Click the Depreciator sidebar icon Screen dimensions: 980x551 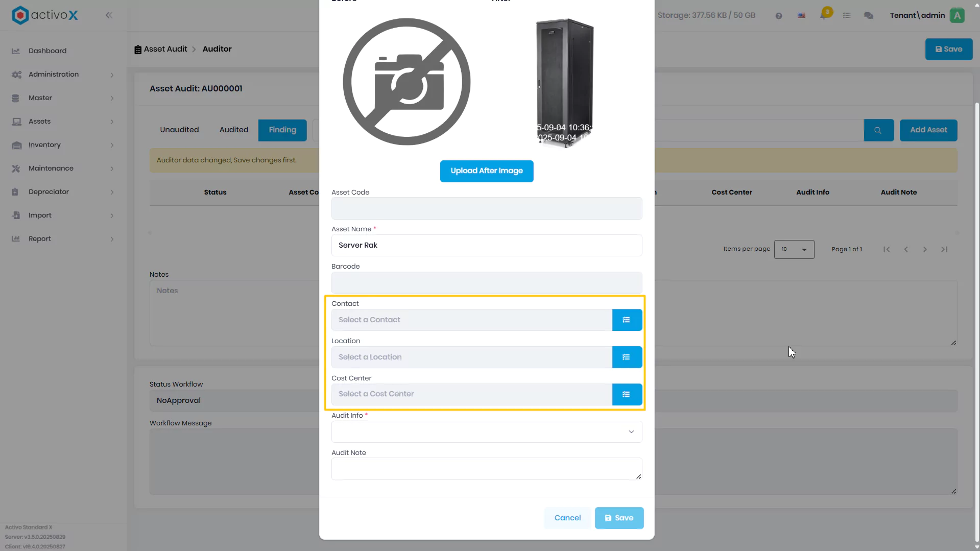tap(15, 192)
